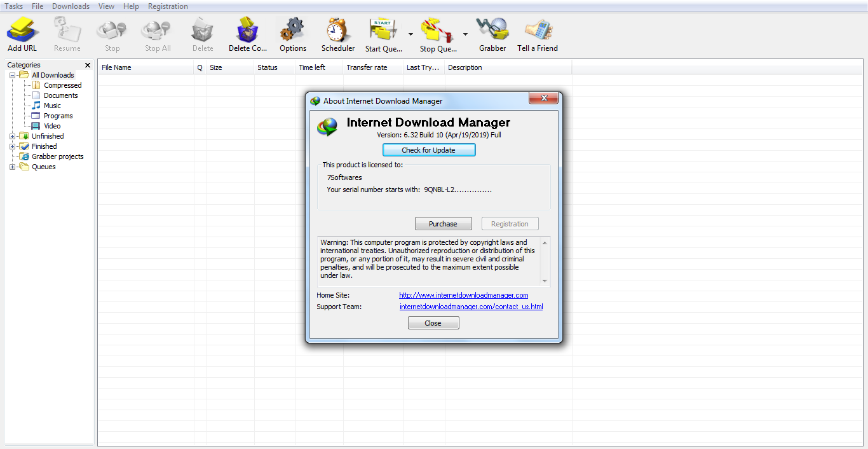Image resolution: width=868 pixels, height=449 pixels.
Task: Click the IDM logo in the About dialog
Action: [x=328, y=127]
